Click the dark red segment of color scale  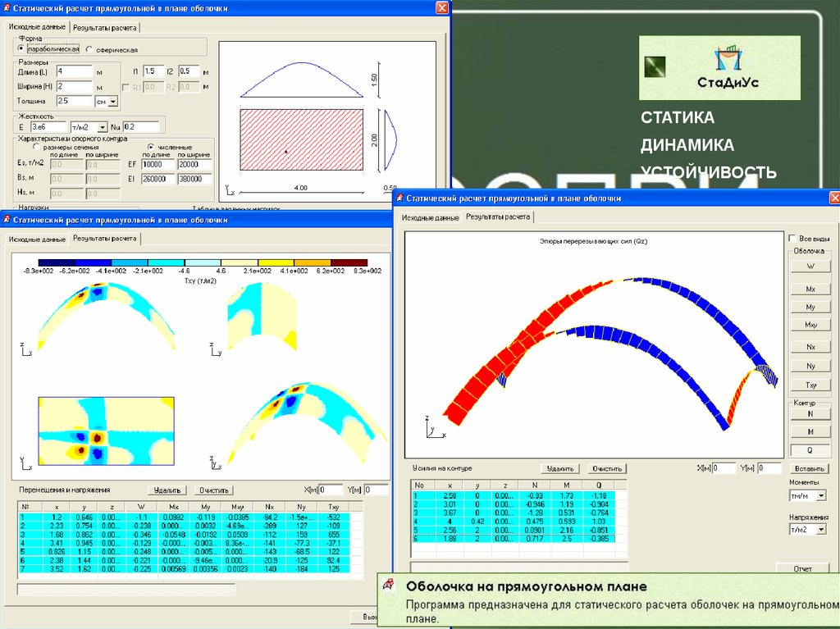pos(350,261)
